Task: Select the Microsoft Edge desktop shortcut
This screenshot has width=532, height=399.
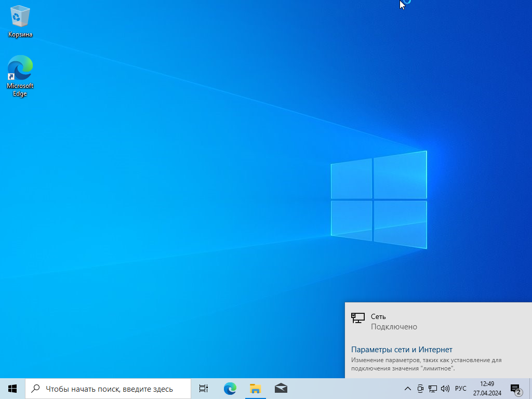Action: tap(20, 75)
